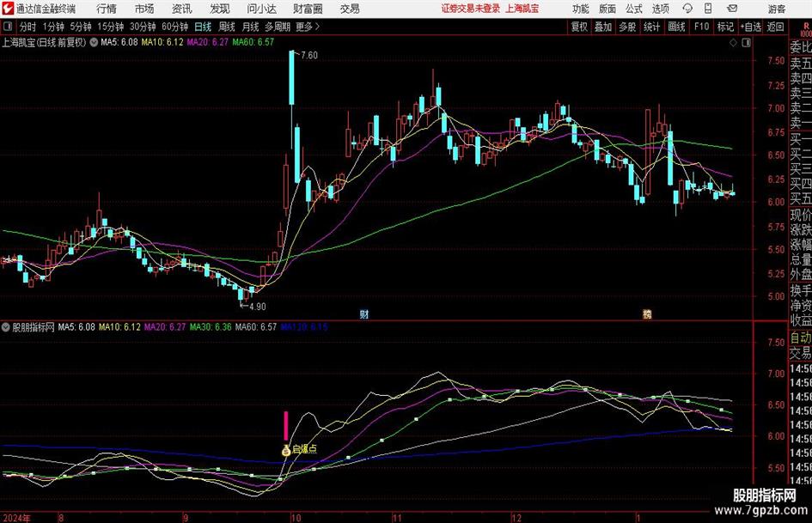Click the month 12 marker on time axis
The width and height of the screenshot is (812, 523).
(x=516, y=518)
